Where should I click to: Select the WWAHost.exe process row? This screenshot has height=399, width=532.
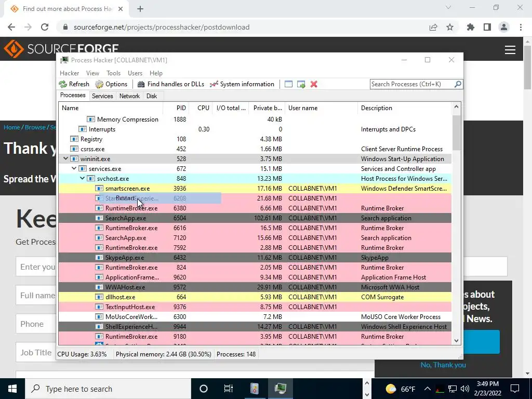tap(255, 287)
